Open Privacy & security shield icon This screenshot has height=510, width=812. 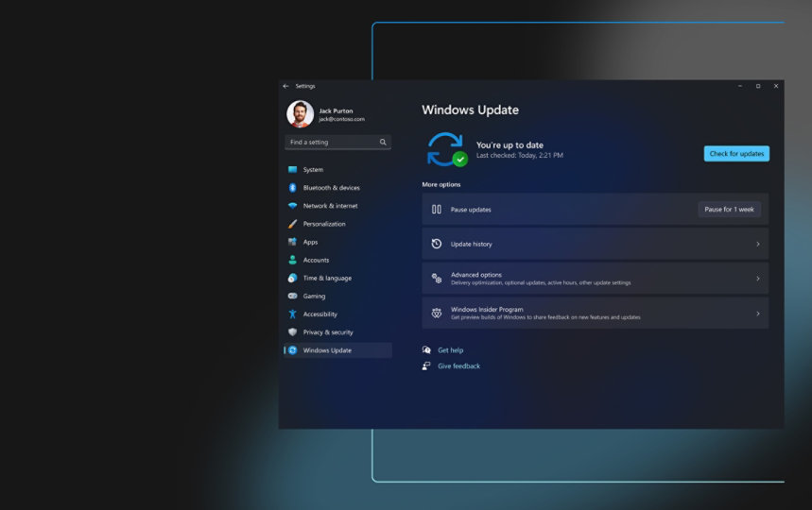click(293, 332)
